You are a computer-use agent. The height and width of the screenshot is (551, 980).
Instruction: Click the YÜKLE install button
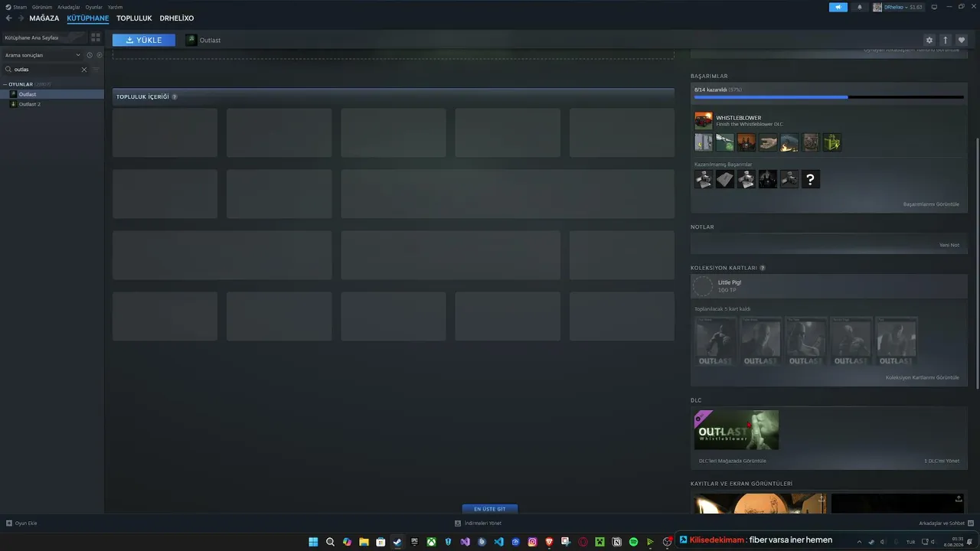click(x=144, y=40)
